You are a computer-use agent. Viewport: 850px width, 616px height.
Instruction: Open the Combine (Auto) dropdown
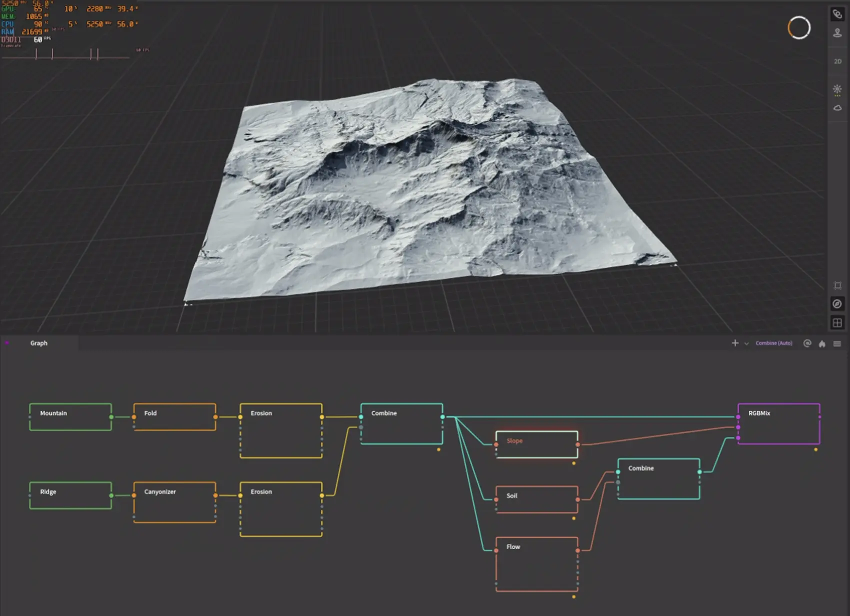(x=773, y=343)
